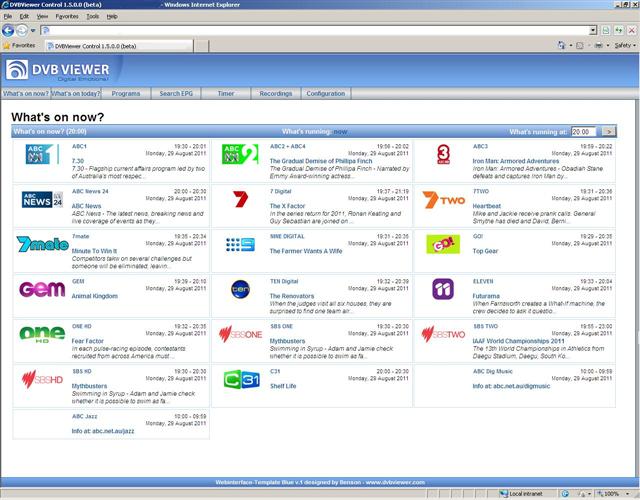The height and width of the screenshot is (500, 640).
Task: Open the Safety menu dropdown
Action: click(625, 45)
